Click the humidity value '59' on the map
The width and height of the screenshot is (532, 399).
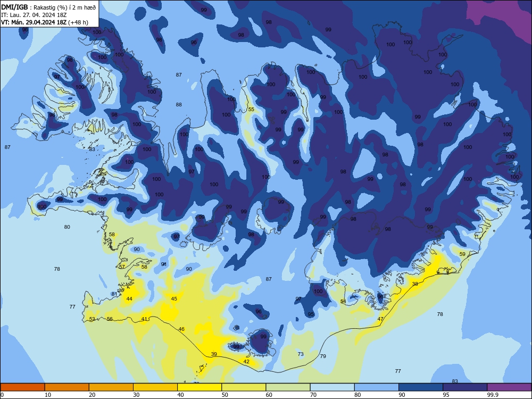pyautogui.click(x=462, y=254)
